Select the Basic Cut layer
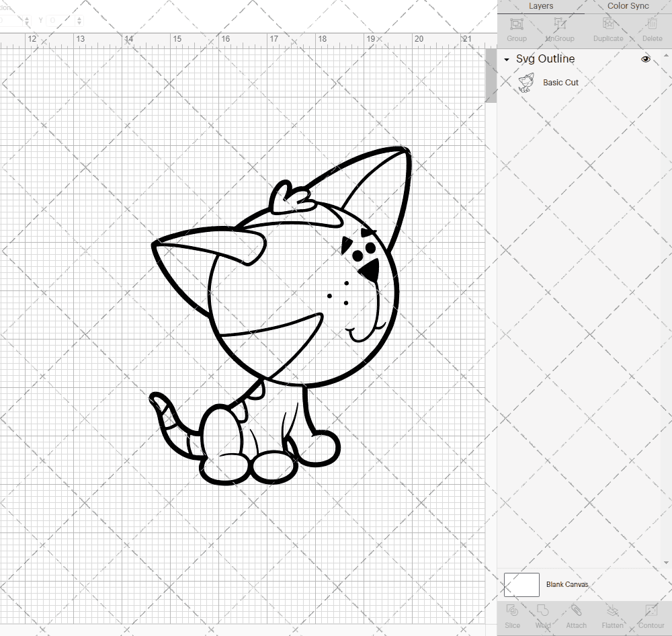 pyautogui.click(x=560, y=82)
